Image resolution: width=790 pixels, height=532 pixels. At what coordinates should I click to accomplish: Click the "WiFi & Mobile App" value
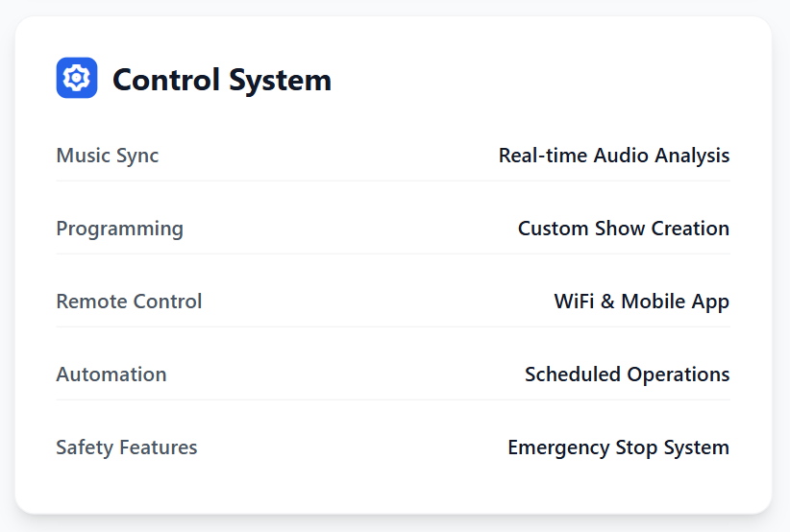tap(642, 302)
